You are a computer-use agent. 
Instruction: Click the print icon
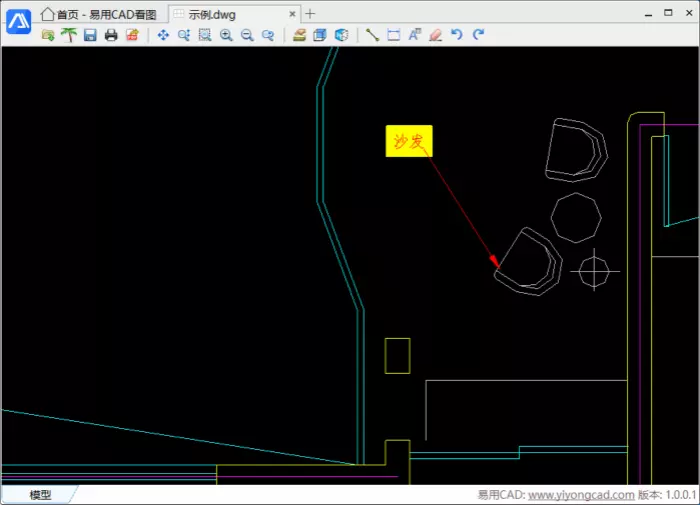click(x=111, y=35)
